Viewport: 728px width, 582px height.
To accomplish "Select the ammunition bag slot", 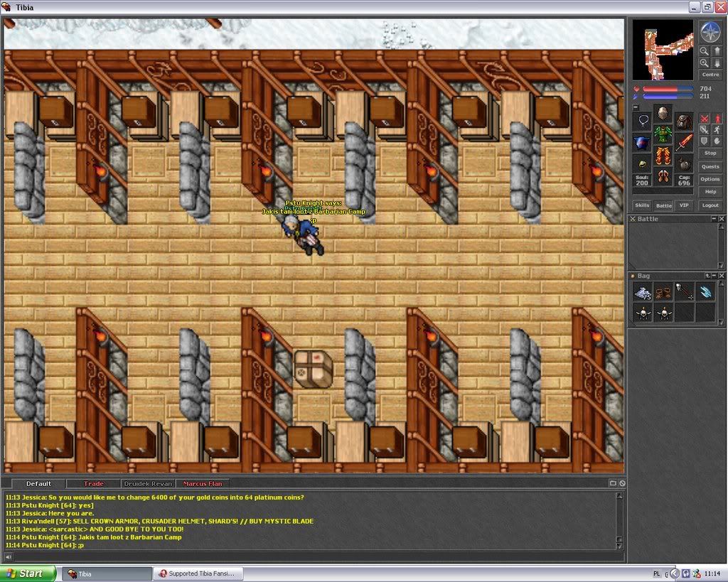I will (x=684, y=163).
